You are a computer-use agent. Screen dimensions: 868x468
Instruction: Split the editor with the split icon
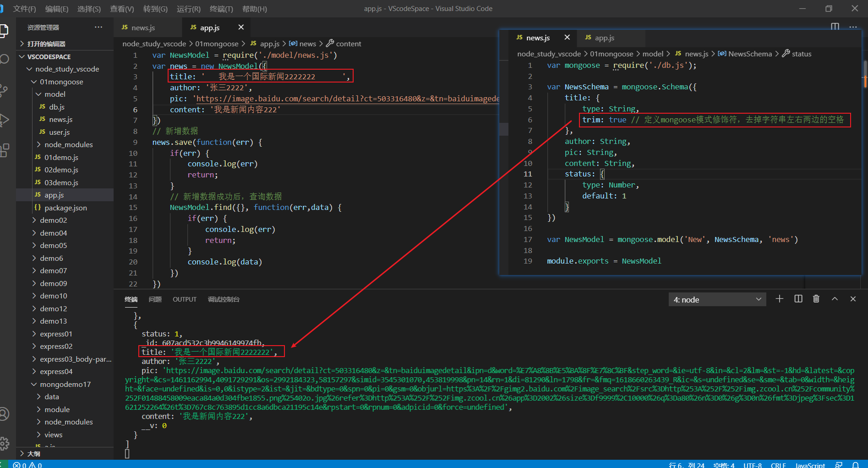pos(835,27)
